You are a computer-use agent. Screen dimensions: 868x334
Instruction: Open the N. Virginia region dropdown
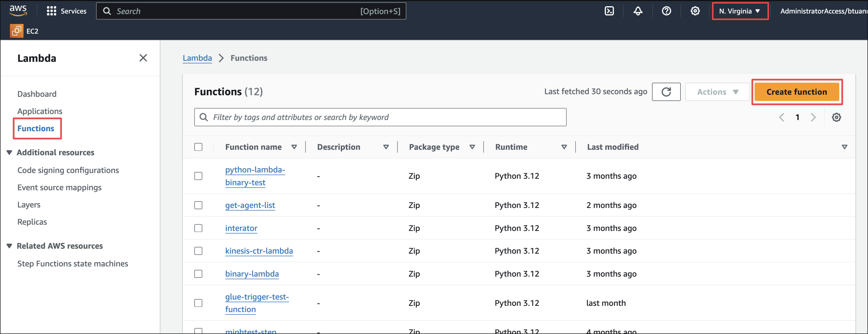pyautogui.click(x=740, y=11)
